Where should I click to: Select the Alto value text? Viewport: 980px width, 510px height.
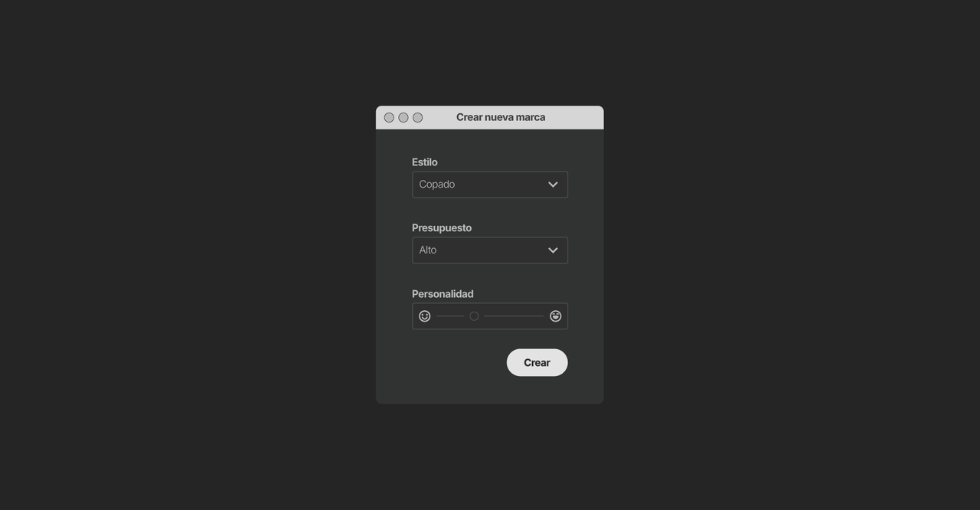point(428,250)
